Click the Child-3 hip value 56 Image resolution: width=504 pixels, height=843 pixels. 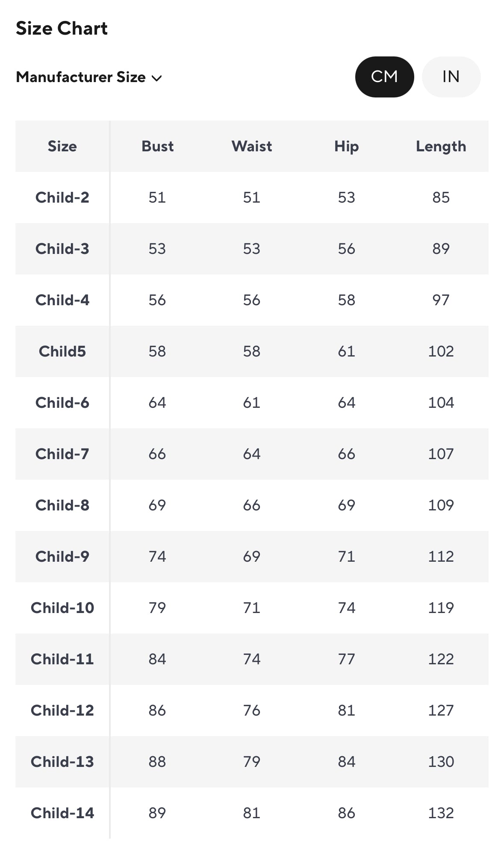click(x=346, y=249)
